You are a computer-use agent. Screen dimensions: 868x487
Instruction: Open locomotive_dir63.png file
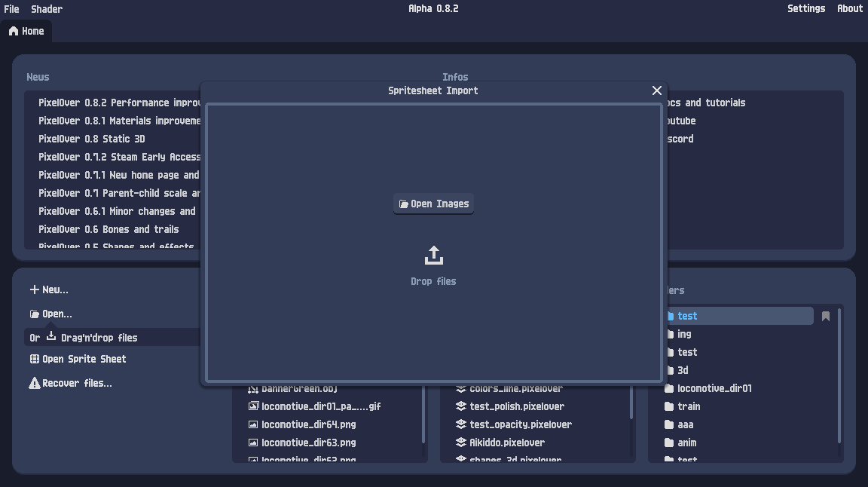pyautogui.click(x=308, y=443)
